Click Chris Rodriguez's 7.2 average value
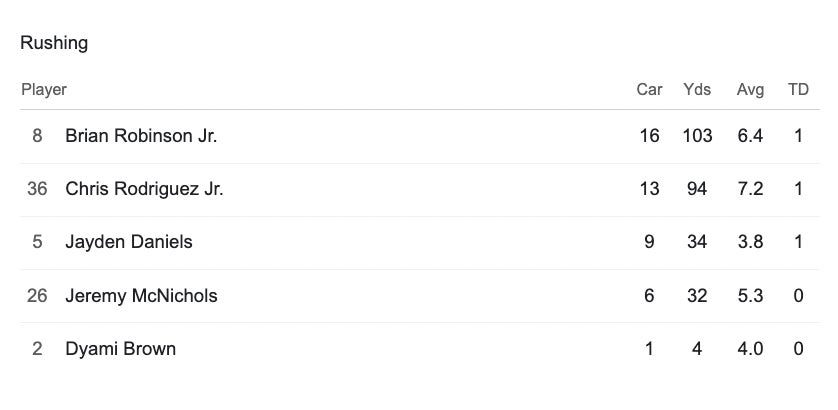The image size is (838, 410). (750, 188)
